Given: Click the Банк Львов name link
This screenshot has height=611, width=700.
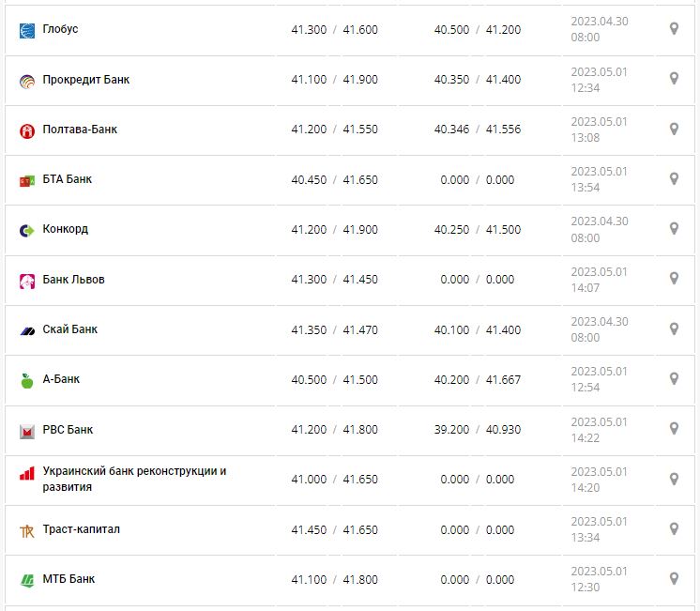Looking at the screenshot, I should 74,280.
